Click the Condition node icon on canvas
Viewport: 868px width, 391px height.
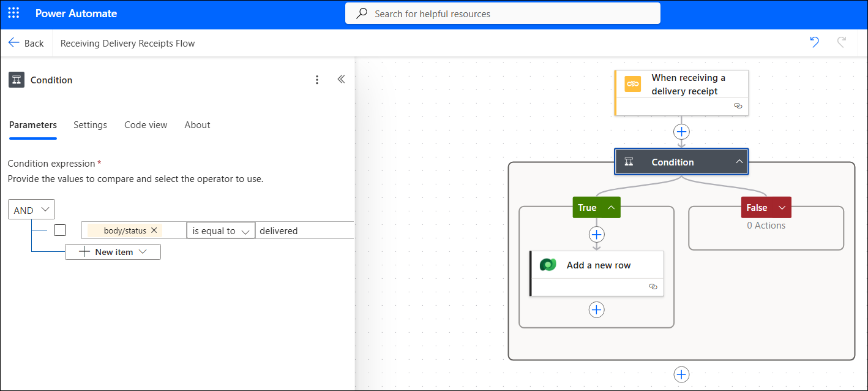[x=628, y=162]
